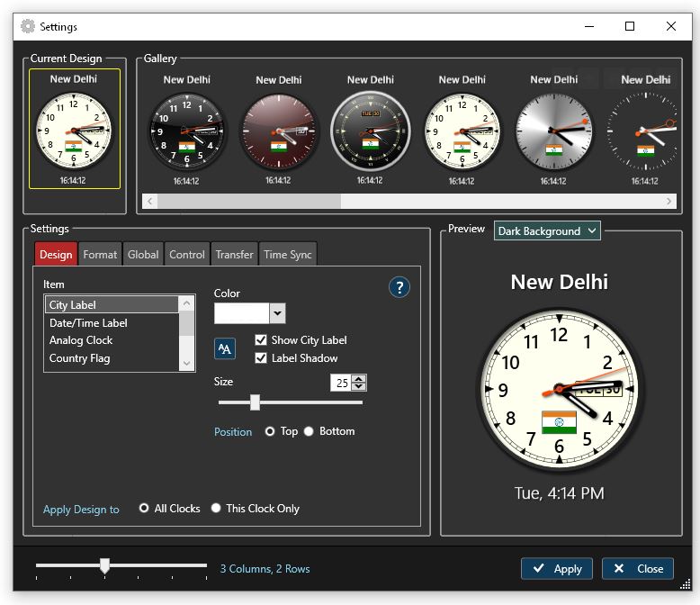Select Date/Time Label in Item list

[x=112, y=322]
